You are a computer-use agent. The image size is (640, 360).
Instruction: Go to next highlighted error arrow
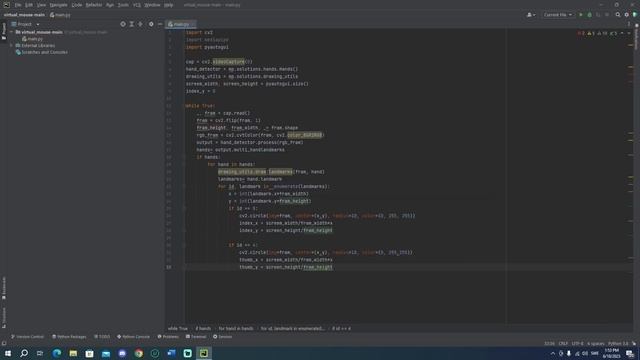[629, 33]
